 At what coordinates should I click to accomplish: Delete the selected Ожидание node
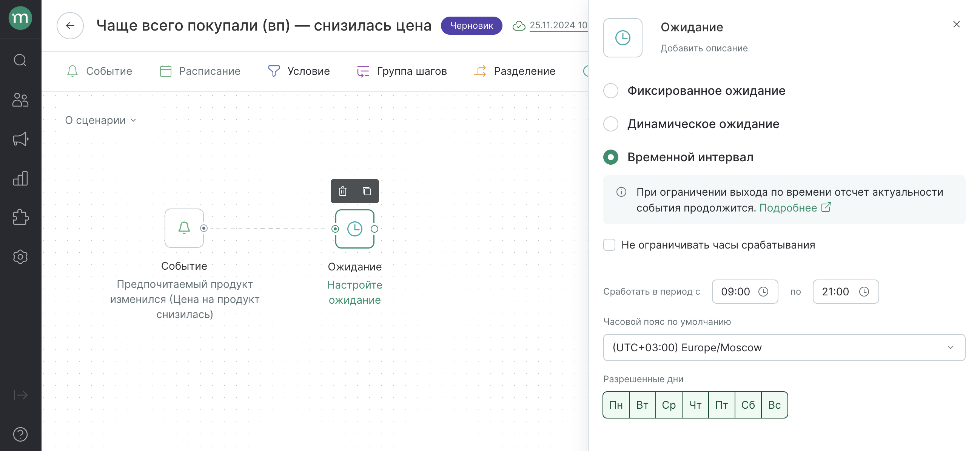point(343,191)
